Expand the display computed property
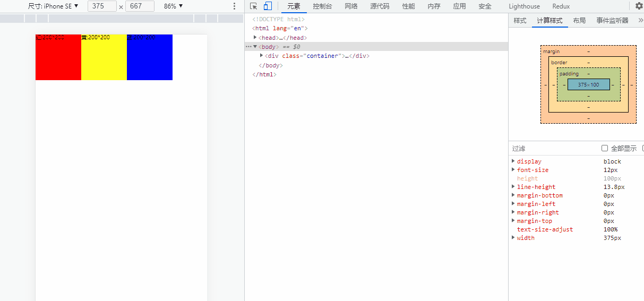Viewport: 644px width, 301px height. click(x=513, y=161)
